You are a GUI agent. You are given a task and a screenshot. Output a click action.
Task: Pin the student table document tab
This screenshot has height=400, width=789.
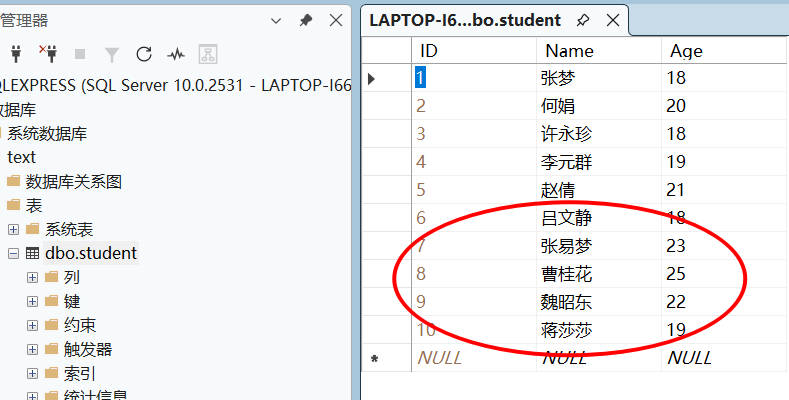click(583, 20)
